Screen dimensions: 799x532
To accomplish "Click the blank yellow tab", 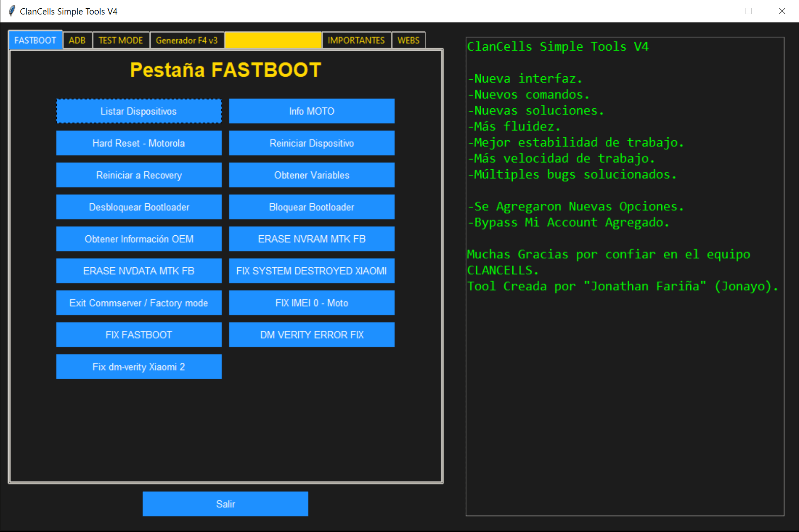I will pyautogui.click(x=273, y=41).
